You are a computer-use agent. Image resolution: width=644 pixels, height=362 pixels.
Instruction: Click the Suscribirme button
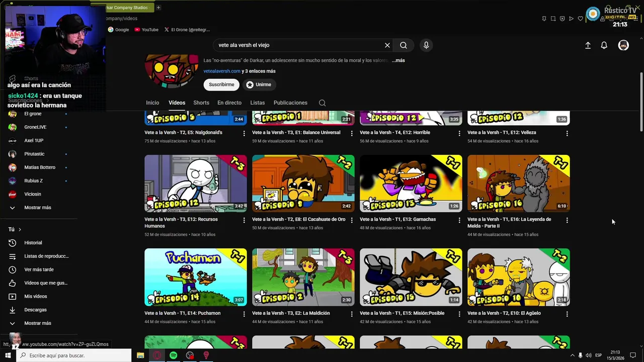coord(221,84)
